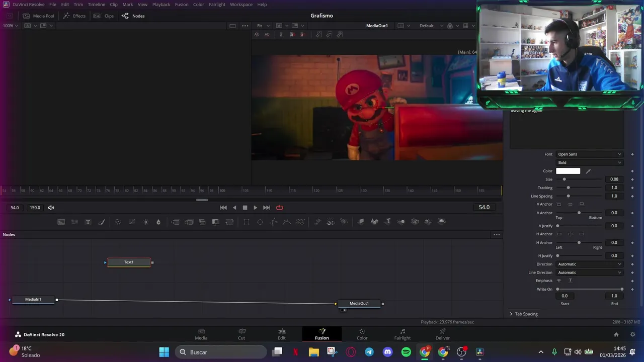Open the 100% zoom dropdown
Viewport: 644px width, 362px height.
[x=11, y=26]
